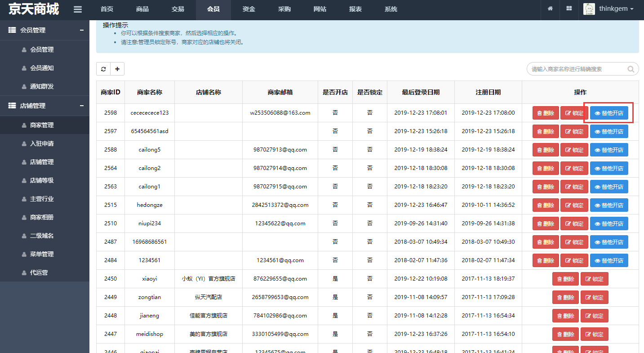Click the 注册日期 column header

[488, 92]
